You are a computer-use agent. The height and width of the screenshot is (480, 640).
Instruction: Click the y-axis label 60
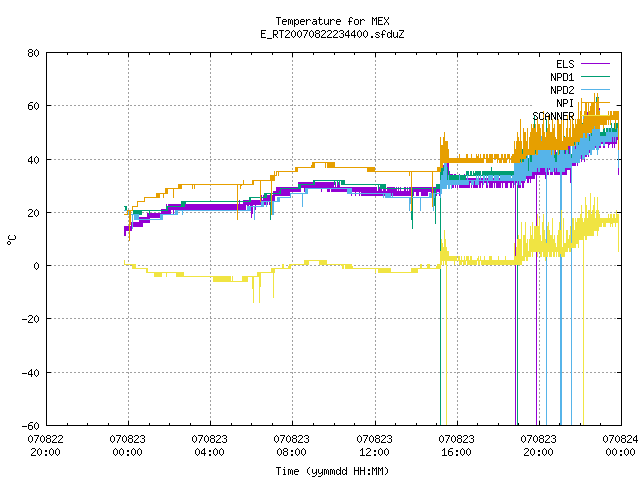33,106
